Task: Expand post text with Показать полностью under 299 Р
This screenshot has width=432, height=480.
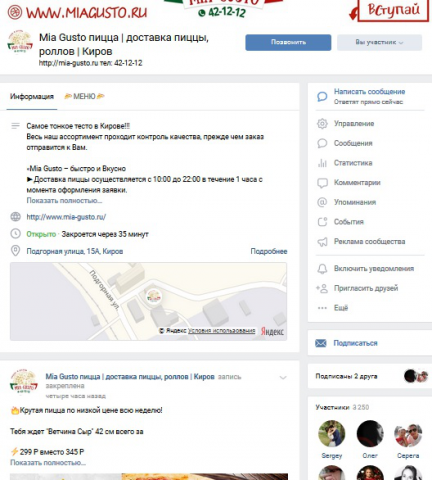Action: pyautogui.click(x=48, y=463)
